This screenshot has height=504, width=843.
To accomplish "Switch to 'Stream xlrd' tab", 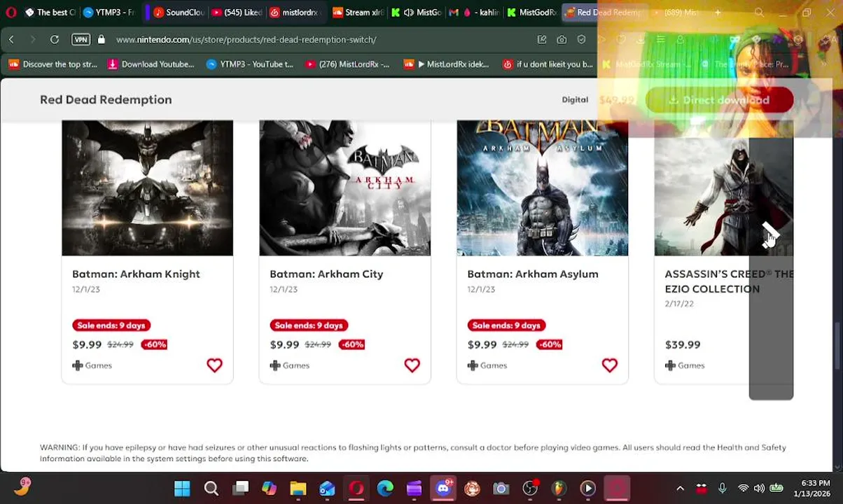I will click(x=357, y=13).
